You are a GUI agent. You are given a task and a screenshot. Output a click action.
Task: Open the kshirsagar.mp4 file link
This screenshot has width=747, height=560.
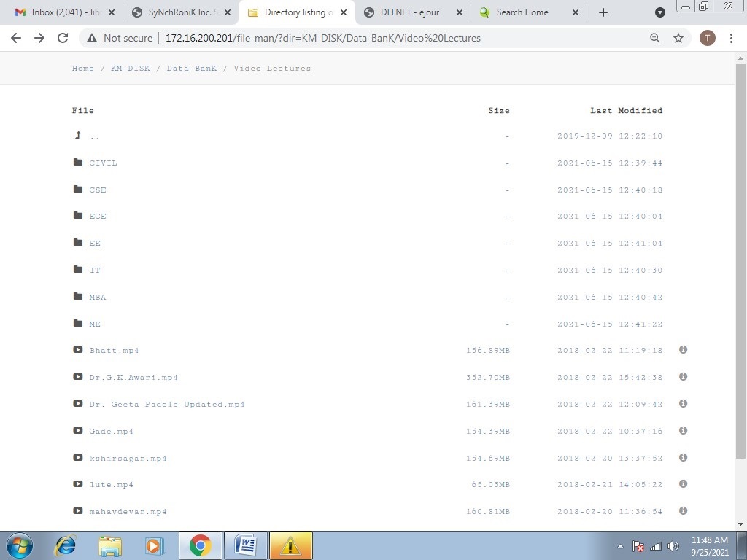[x=128, y=458]
